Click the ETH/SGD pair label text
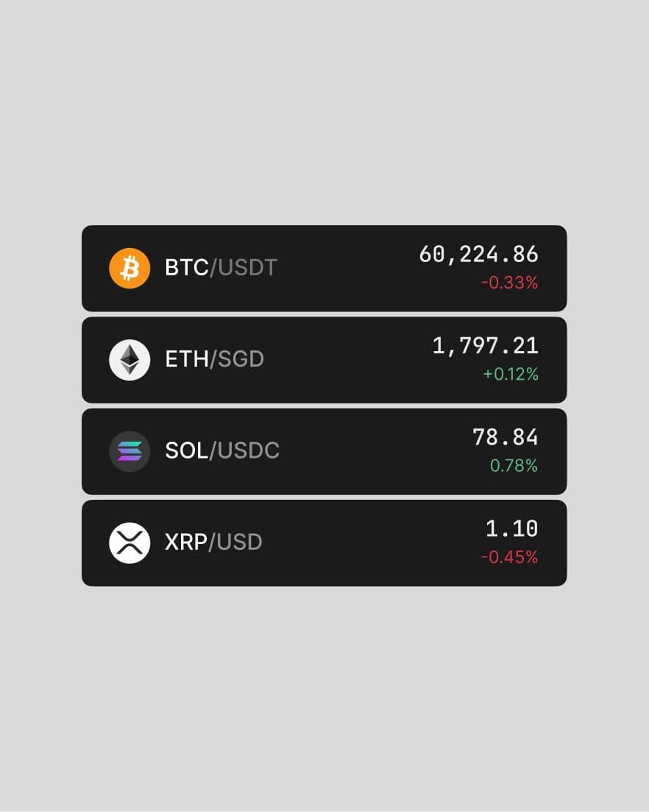 (x=215, y=359)
